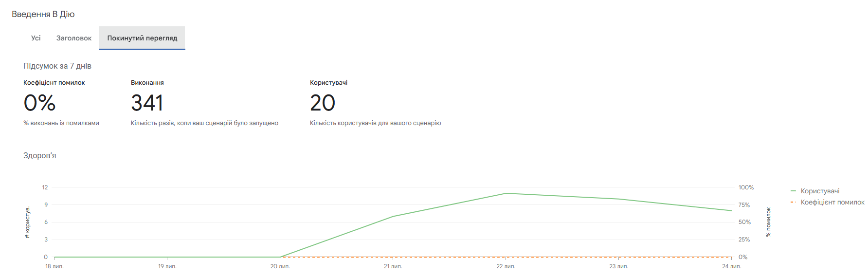Image resolution: width=868 pixels, height=278 pixels.
Task: Click the Здоров'я section heading
Action: (x=40, y=155)
